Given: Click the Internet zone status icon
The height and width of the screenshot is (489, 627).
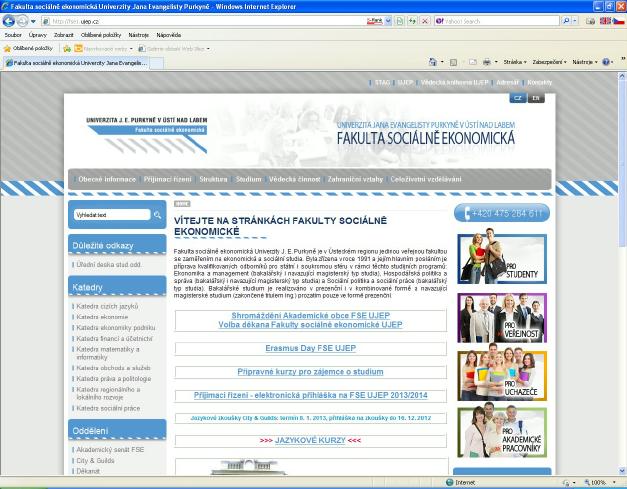Looking at the screenshot, I should (449, 483).
